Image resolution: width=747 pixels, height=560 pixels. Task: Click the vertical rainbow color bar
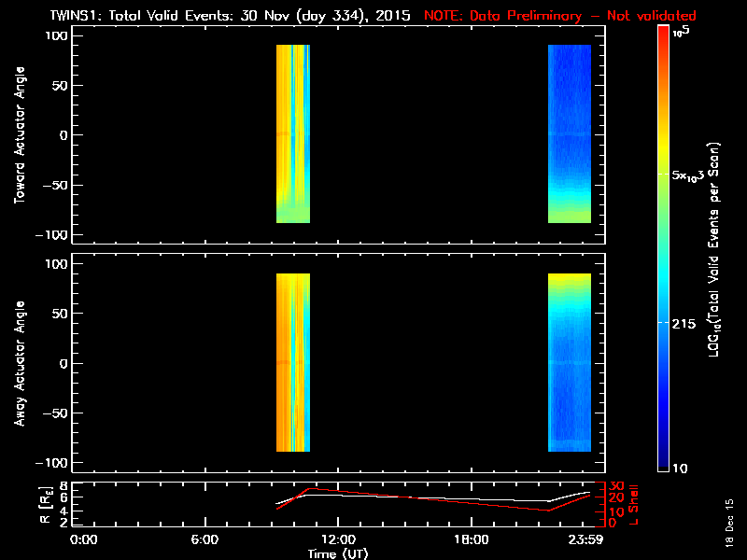(x=664, y=247)
